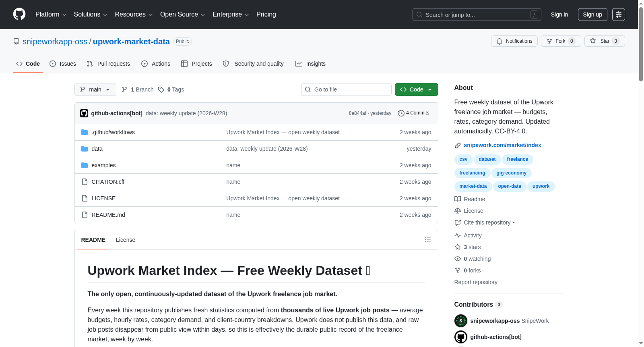Click the market-data topic tag
The image size is (644, 347).
(x=473, y=186)
